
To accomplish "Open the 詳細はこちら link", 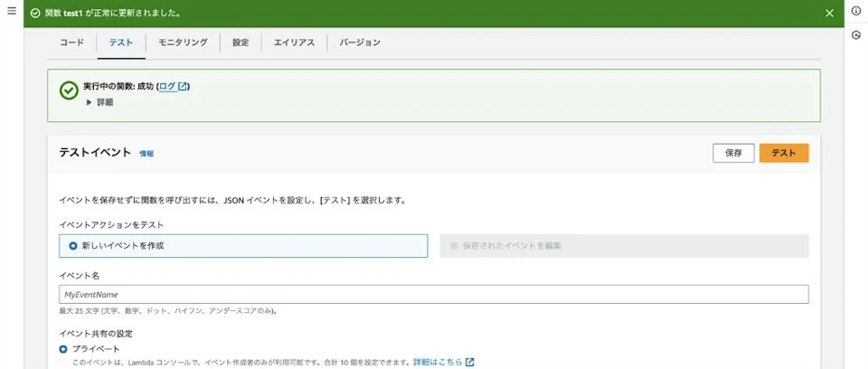I will [x=438, y=363].
